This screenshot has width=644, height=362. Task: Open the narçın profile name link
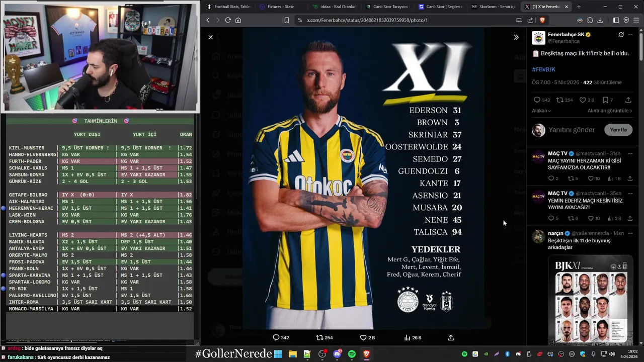click(555, 233)
